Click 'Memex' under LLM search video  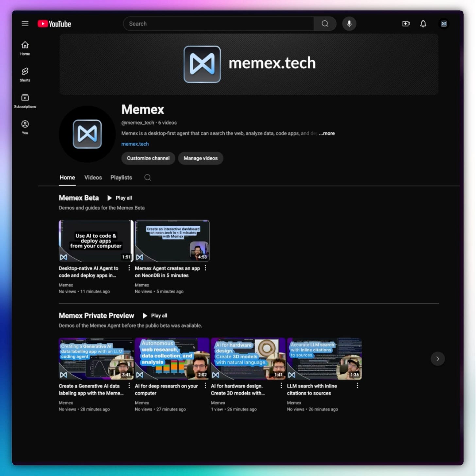[294, 403]
